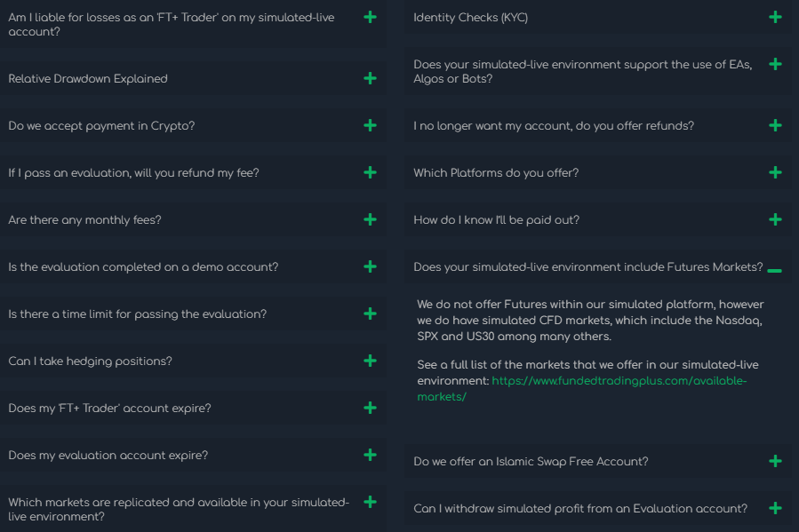The image size is (799, 532).
Task: Open 'Which Platforms do you offer?' answer
Action: click(775, 172)
